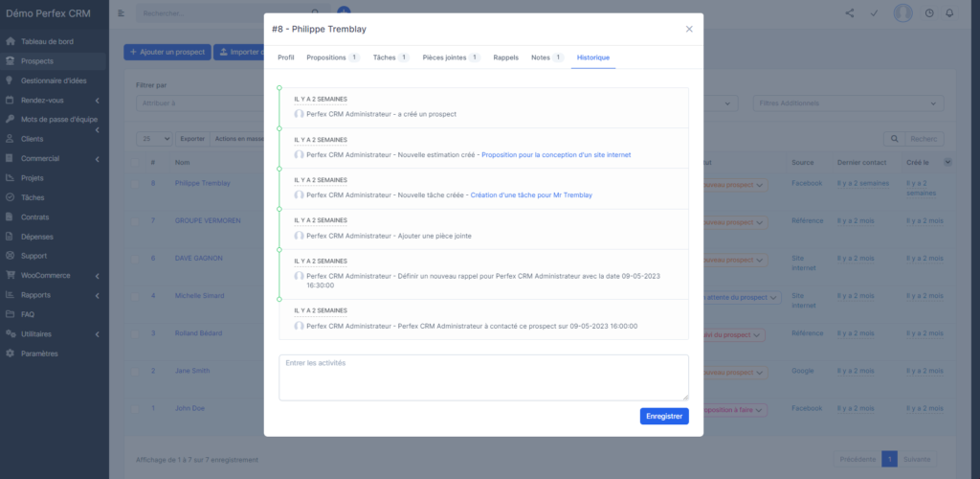Open the Création d'une tâche pour Mr Tremblay link

click(531, 195)
